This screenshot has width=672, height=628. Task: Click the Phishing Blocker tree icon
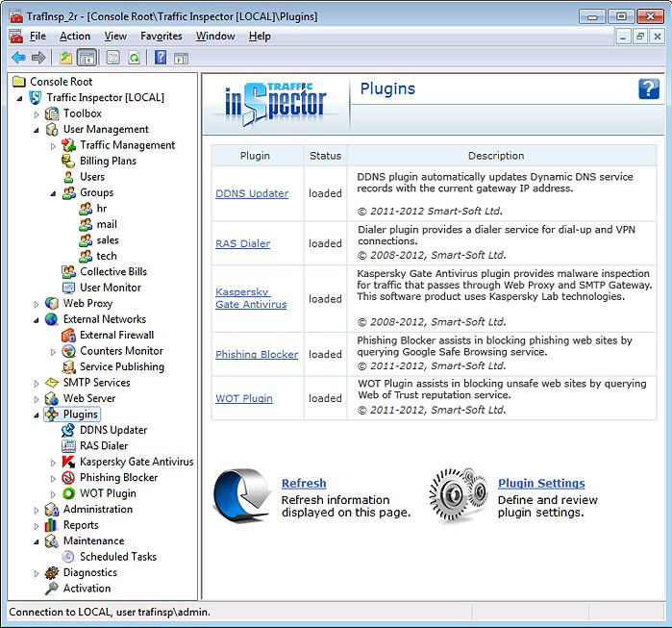68,478
